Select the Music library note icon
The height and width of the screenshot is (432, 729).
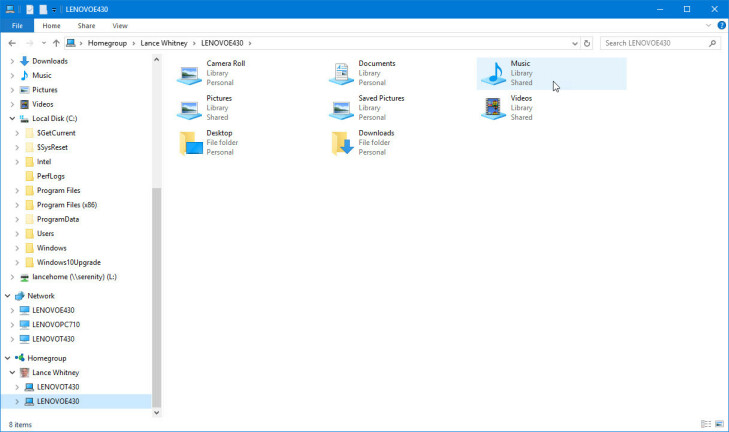[494, 74]
